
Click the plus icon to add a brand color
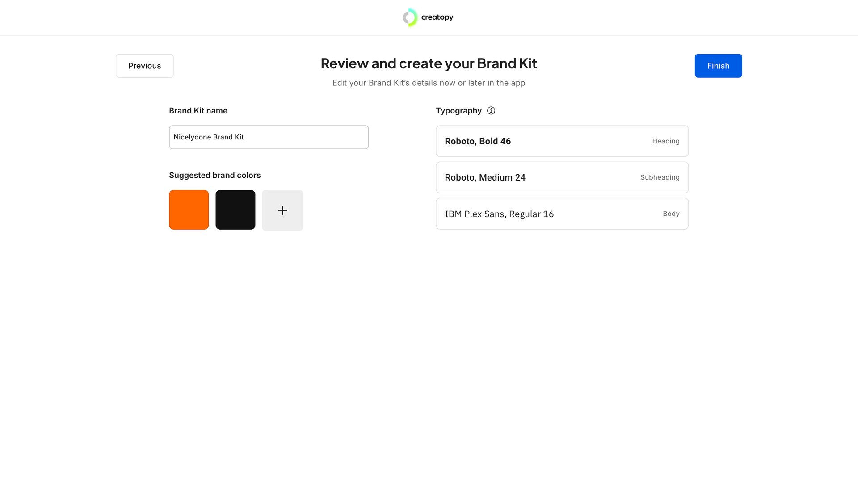pos(282,210)
